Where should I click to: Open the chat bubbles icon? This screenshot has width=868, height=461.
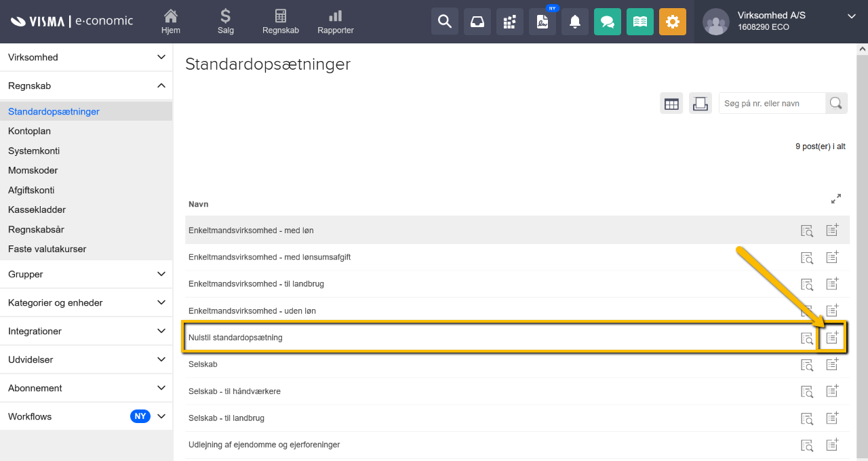click(x=608, y=22)
